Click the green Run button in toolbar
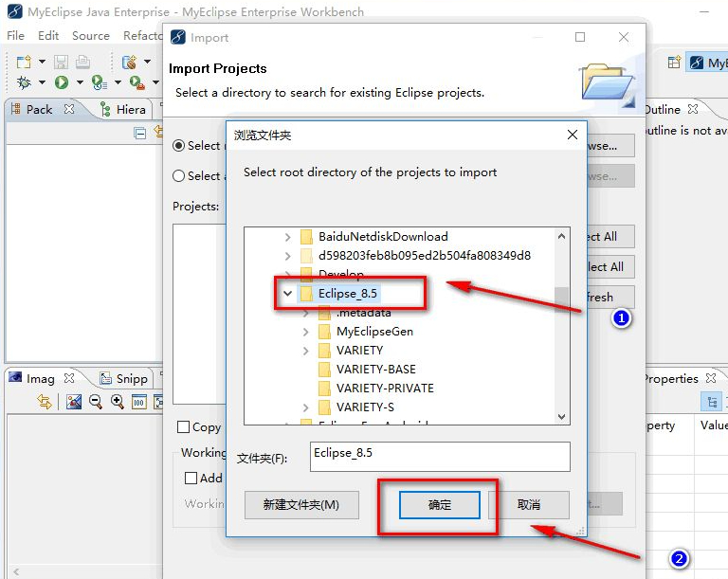 62,83
